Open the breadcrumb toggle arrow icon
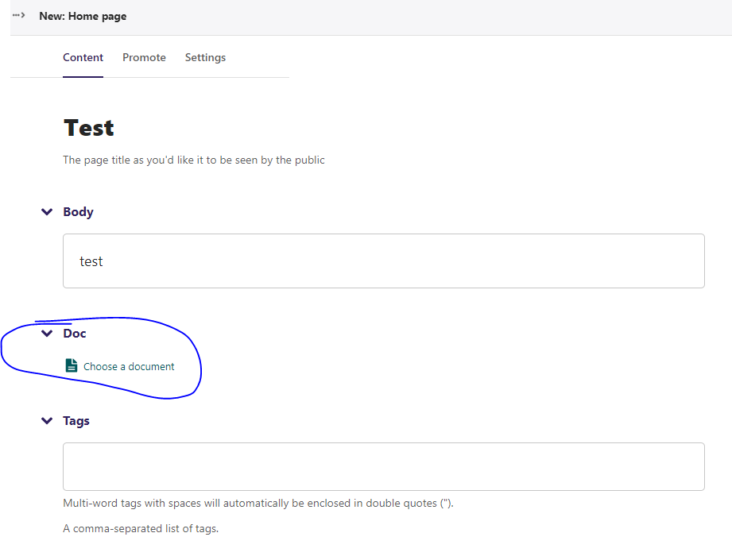Screen dimensions: 732x560 pos(18,15)
